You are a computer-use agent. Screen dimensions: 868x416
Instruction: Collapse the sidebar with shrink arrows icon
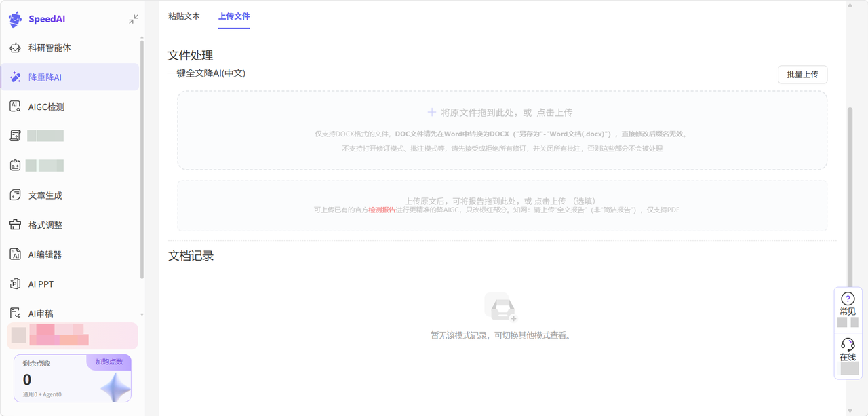(x=134, y=19)
